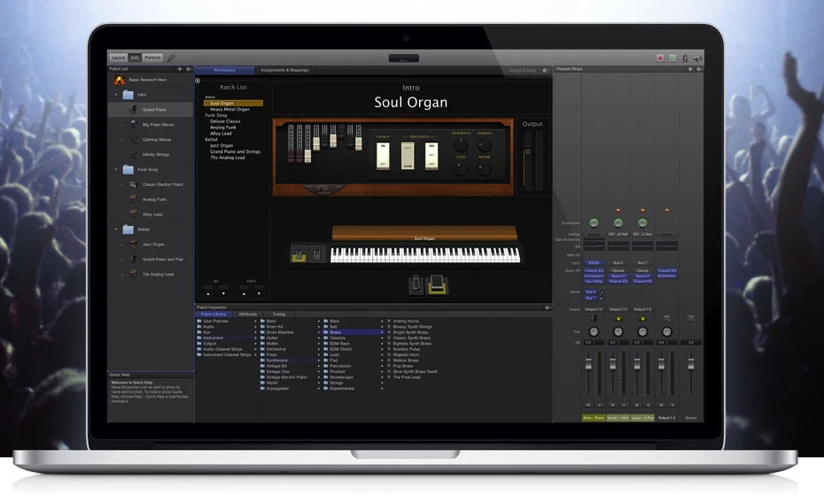Open the Assignments & Mappings tab
The height and width of the screenshot is (504, 824).
(x=284, y=70)
